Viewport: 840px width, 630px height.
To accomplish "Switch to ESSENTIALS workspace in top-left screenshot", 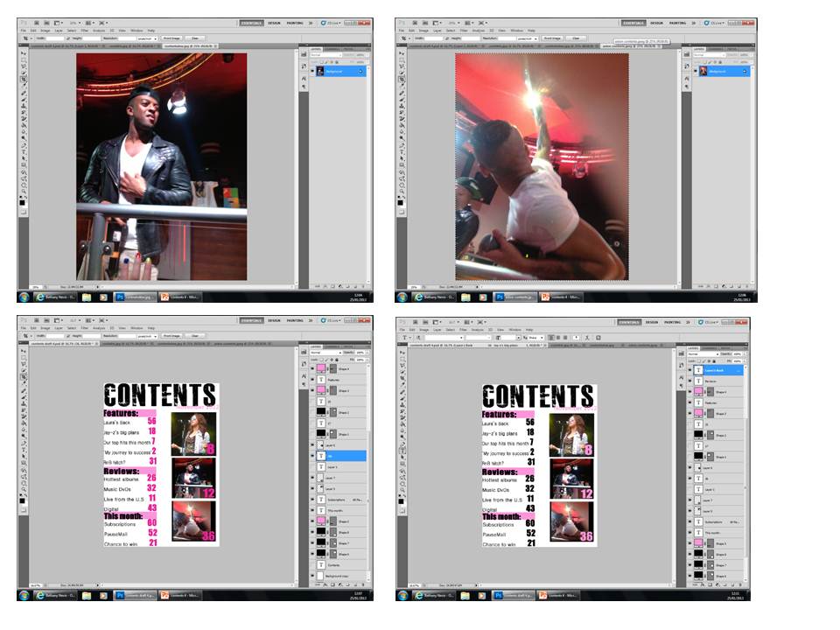I will [251, 23].
